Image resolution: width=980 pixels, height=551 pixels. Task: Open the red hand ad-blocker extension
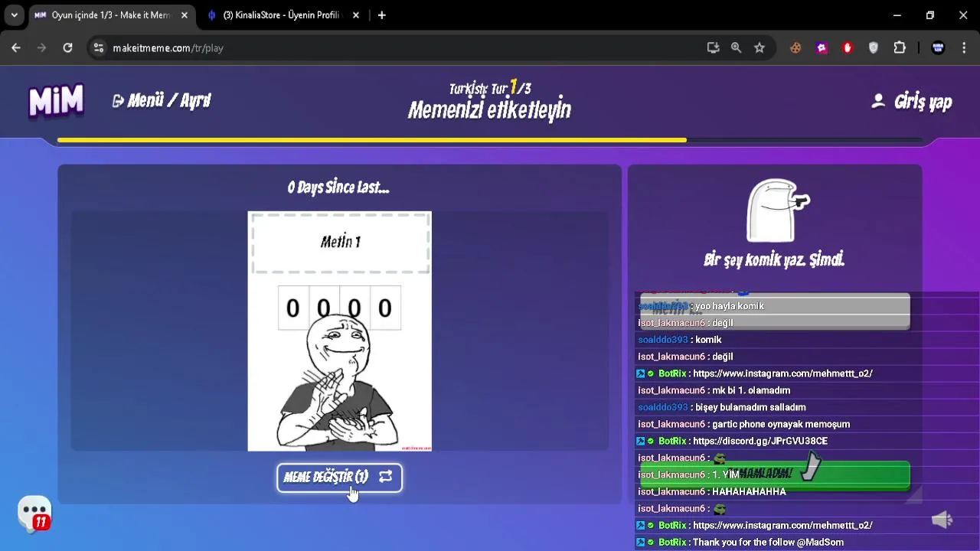pos(848,47)
